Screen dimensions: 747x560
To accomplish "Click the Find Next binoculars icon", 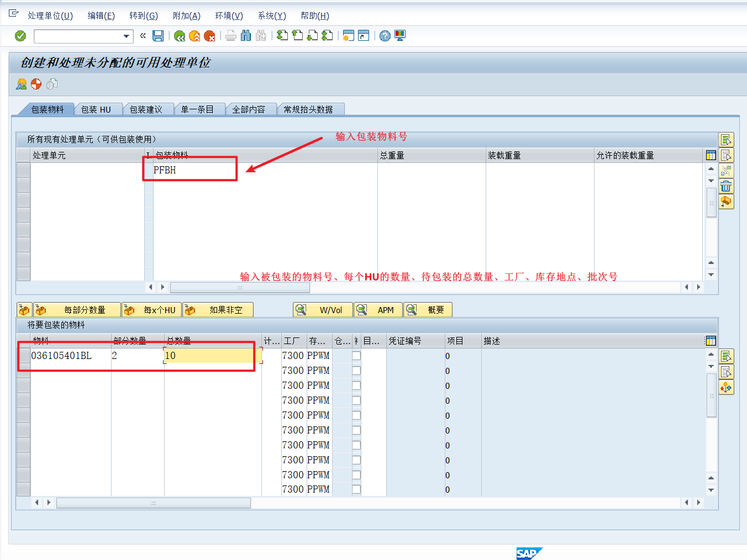I will point(261,36).
